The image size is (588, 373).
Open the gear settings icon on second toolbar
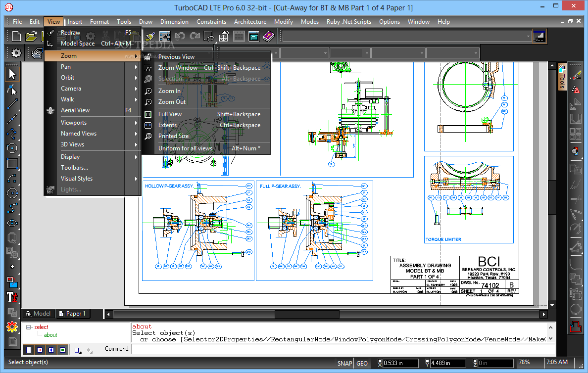[16, 53]
